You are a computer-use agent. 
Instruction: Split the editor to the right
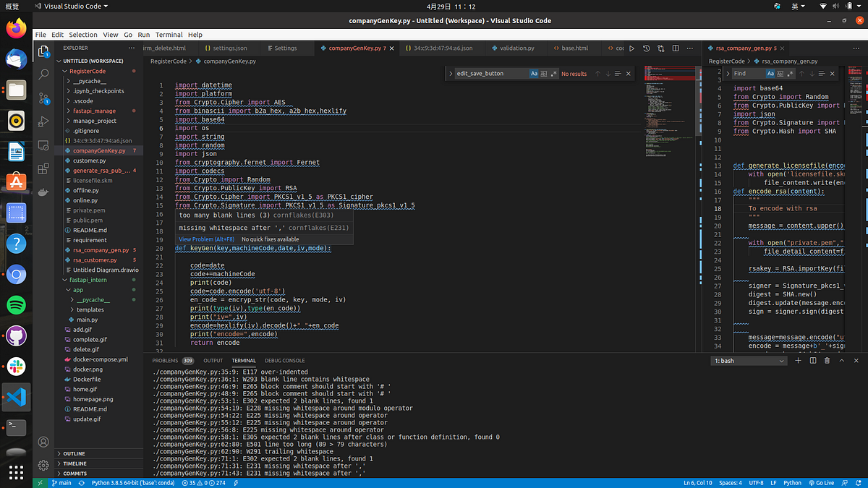[x=674, y=48]
